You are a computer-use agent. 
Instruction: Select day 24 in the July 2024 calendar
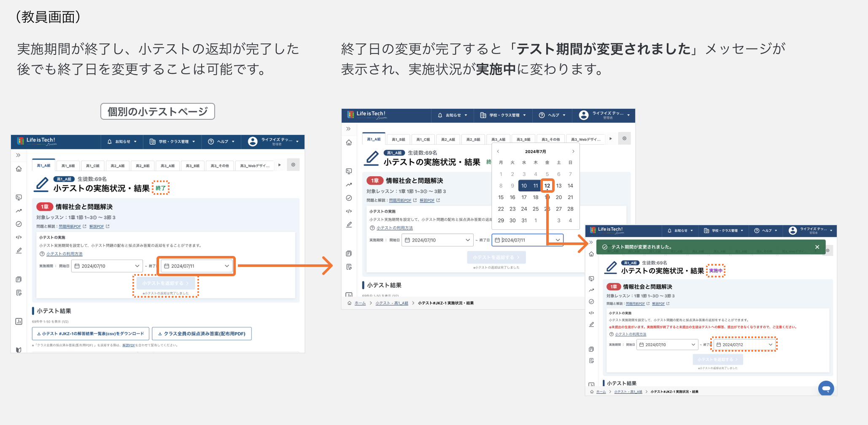coord(524,209)
